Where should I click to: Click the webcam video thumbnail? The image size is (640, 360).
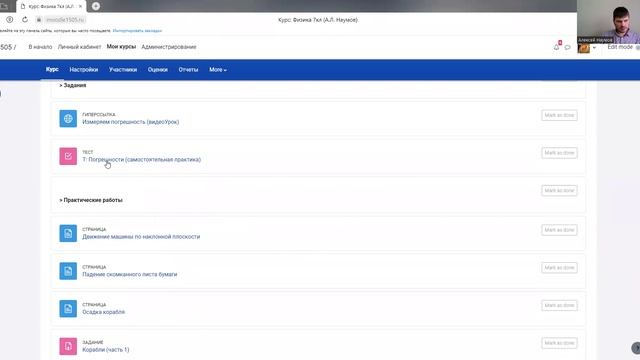pyautogui.click(x=608, y=22)
